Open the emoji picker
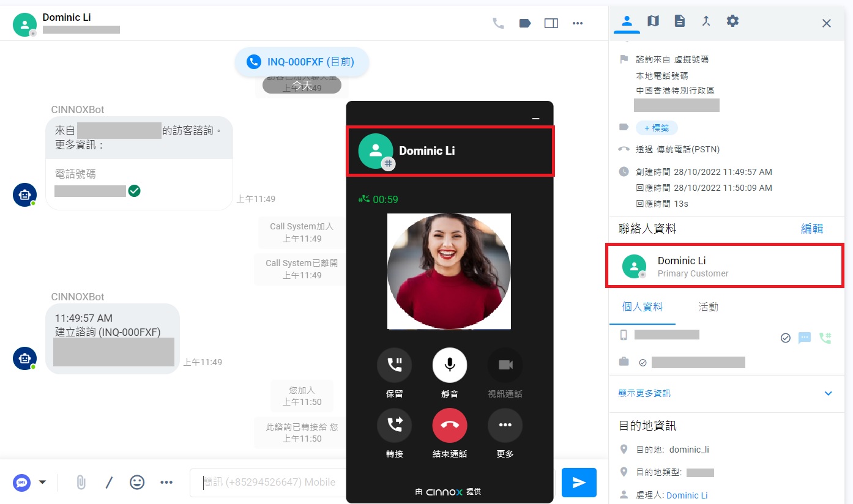The height and width of the screenshot is (504, 853). [x=137, y=482]
